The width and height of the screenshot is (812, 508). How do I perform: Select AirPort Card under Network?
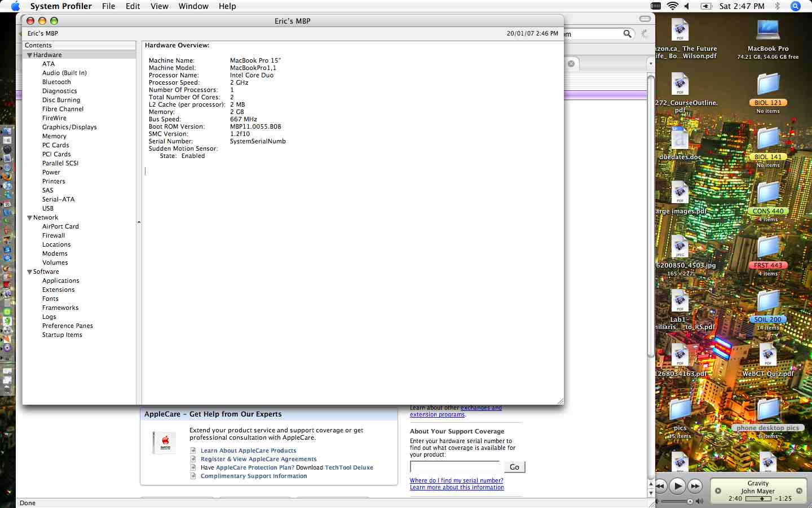pos(60,226)
